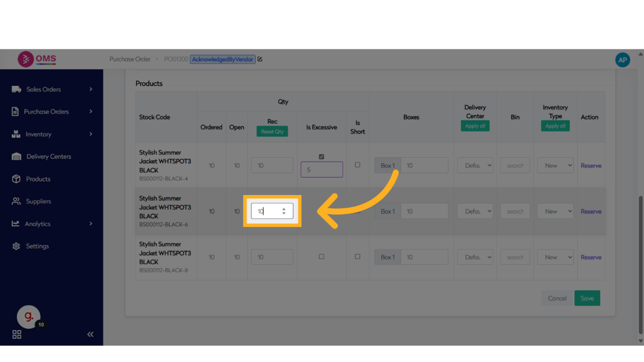Click the OMS logo icon
The height and width of the screenshot is (362, 644).
click(x=26, y=59)
